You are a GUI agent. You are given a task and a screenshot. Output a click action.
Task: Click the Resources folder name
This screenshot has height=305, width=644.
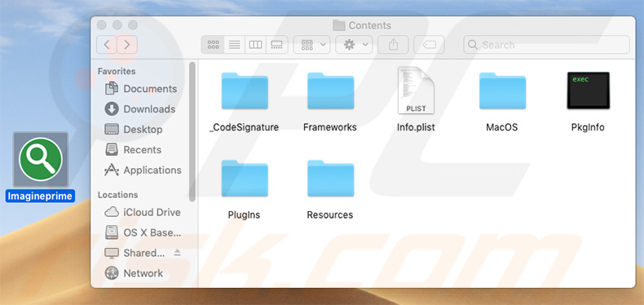[x=330, y=215]
